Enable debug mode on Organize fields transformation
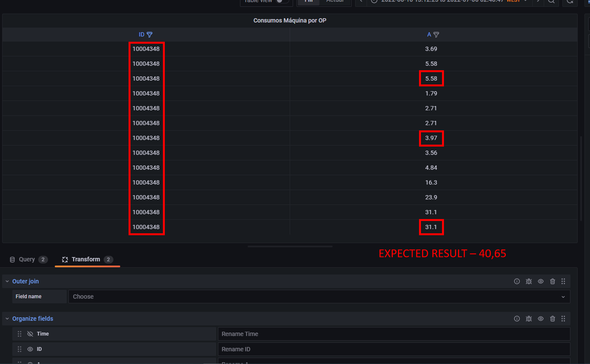The height and width of the screenshot is (364, 590). click(x=529, y=318)
